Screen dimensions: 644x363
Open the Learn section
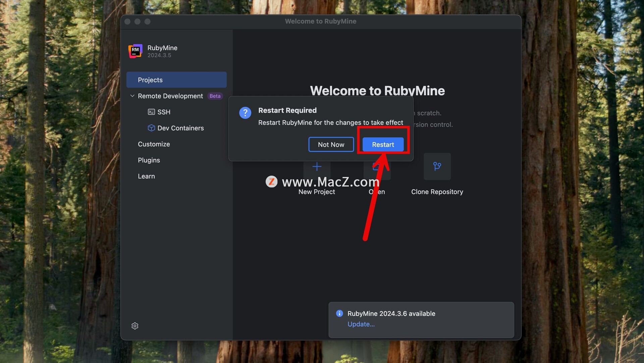click(146, 176)
